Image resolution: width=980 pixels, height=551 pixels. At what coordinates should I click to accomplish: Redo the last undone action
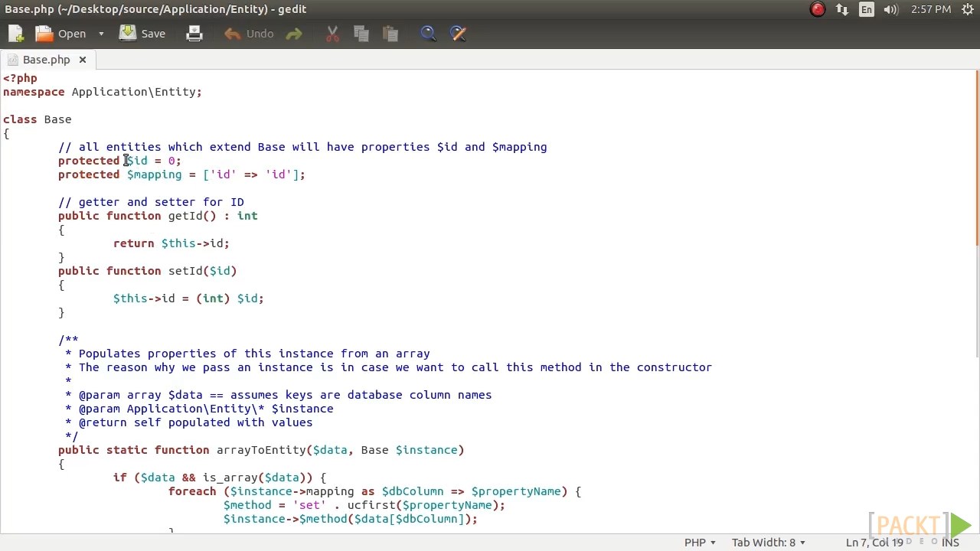click(x=293, y=34)
